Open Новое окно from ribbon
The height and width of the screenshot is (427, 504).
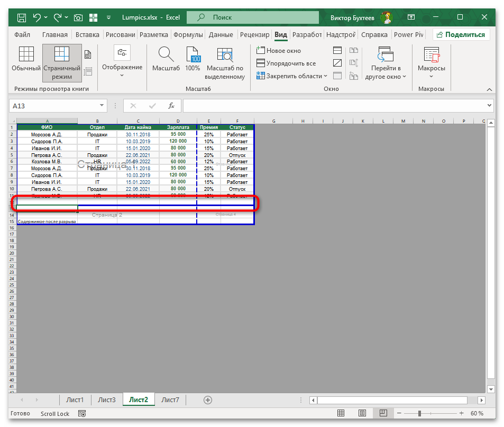(279, 51)
